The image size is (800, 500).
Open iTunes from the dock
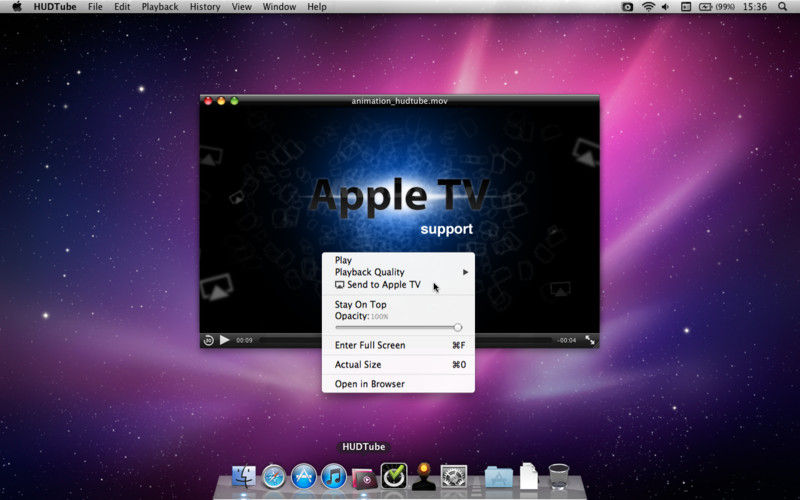334,477
